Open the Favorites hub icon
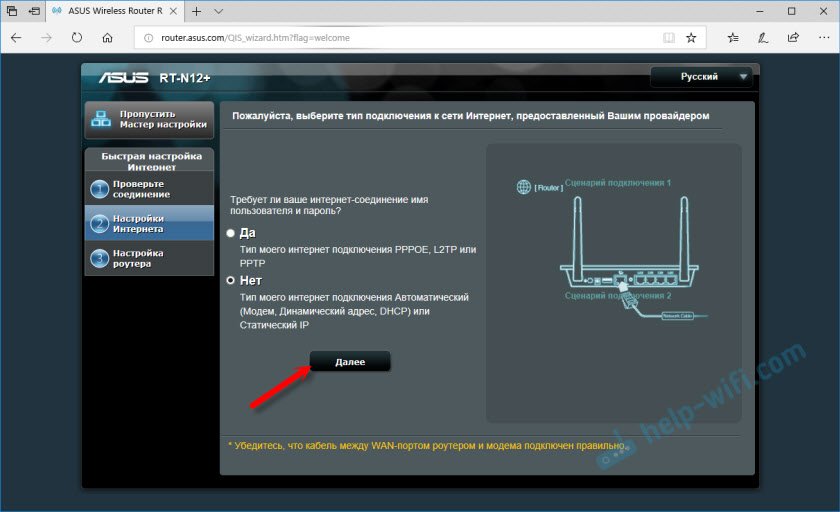The image size is (840, 512). coord(733,38)
